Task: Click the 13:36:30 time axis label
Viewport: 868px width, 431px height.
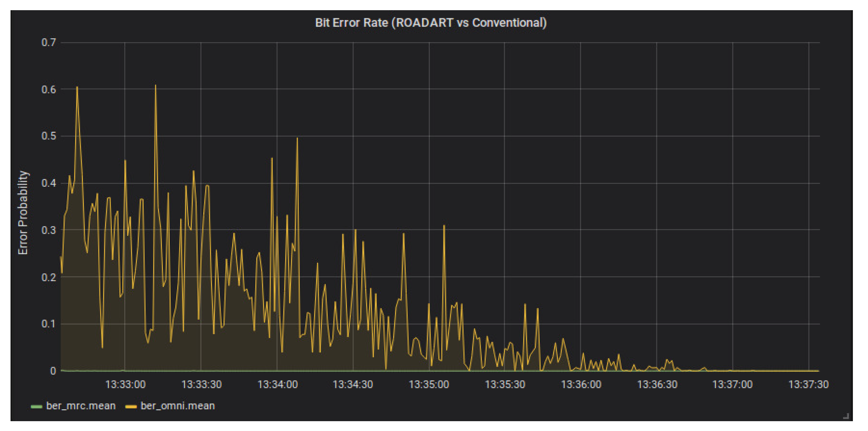Action: (x=657, y=384)
